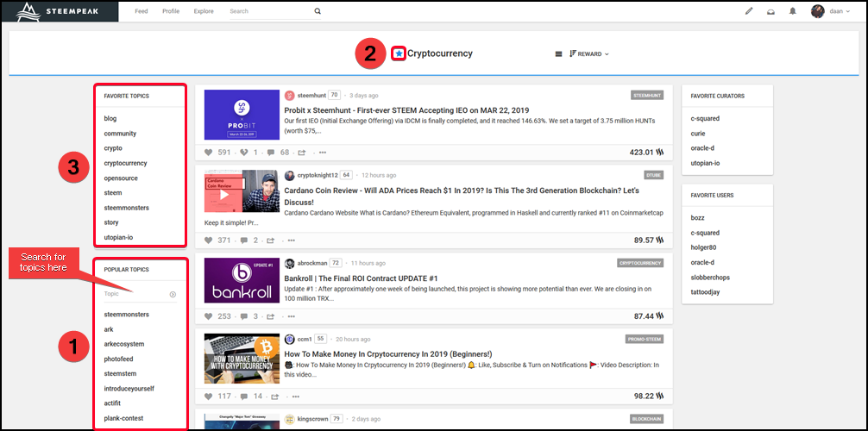Screen dimensions: 868x431
Task: Open the Explore menu item
Action: click(204, 11)
